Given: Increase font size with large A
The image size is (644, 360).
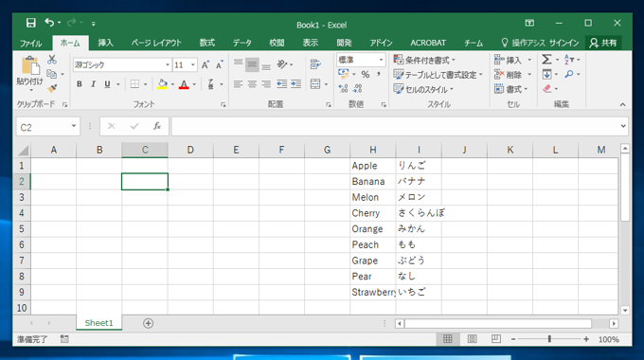Looking at the screenshot, I should [206, 64].
